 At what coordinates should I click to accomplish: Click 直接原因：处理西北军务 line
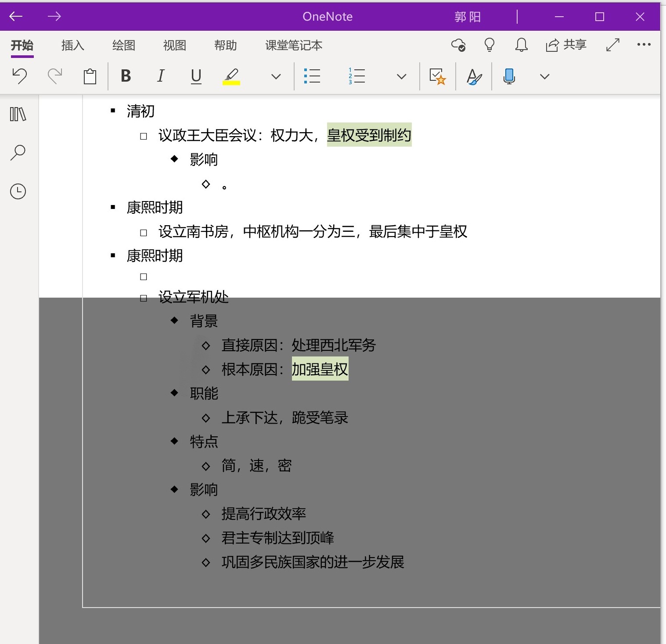click(299, 345)
